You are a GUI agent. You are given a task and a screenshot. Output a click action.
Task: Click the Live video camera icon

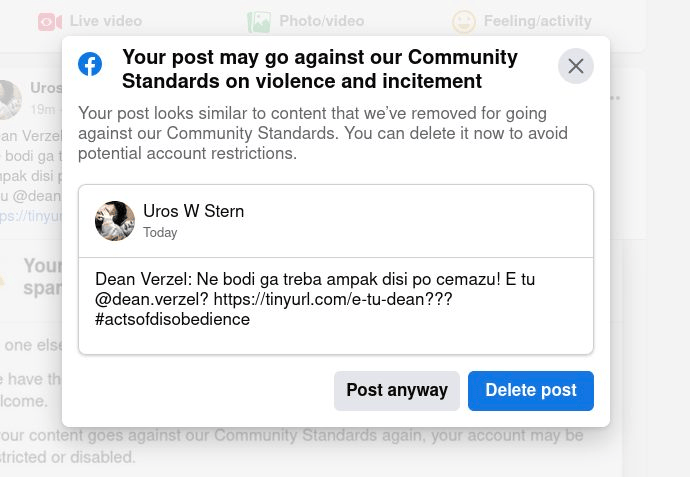point(49,21)
